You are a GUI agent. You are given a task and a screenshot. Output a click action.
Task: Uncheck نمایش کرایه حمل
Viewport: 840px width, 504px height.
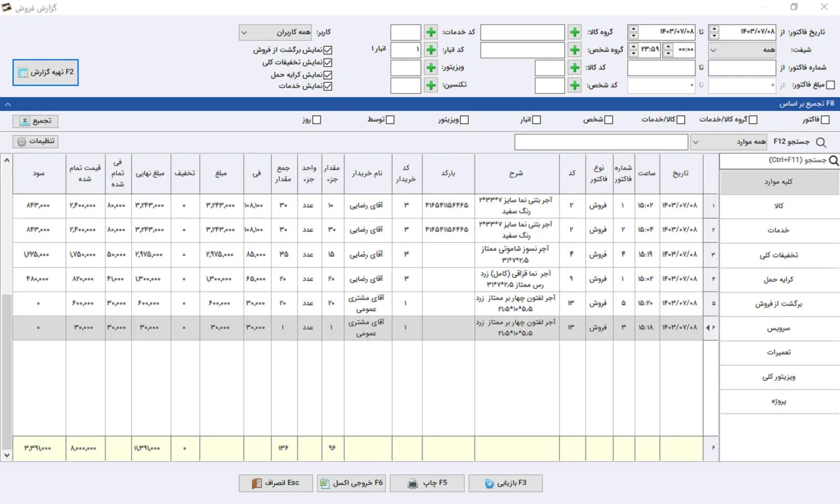(328, 75)
